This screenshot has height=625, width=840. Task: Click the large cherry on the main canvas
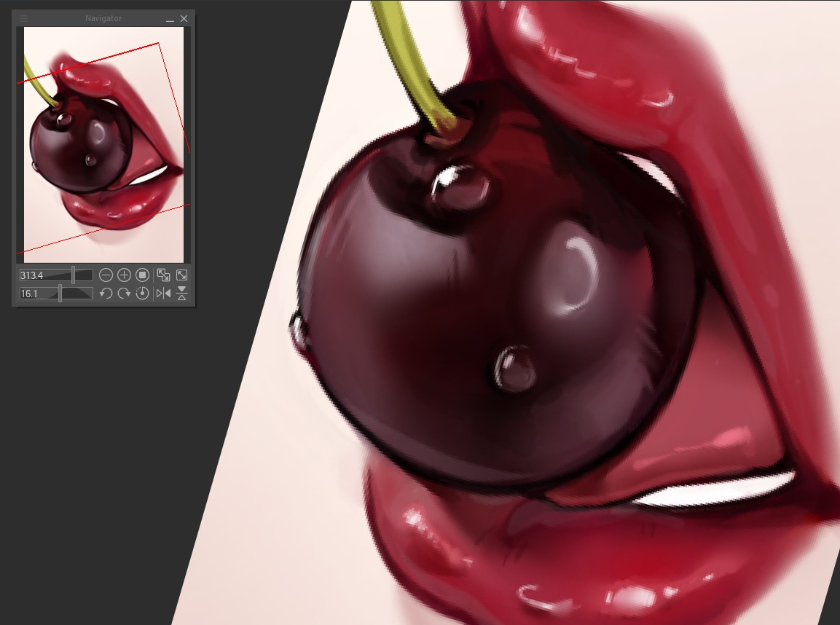[x=495, y=321]
